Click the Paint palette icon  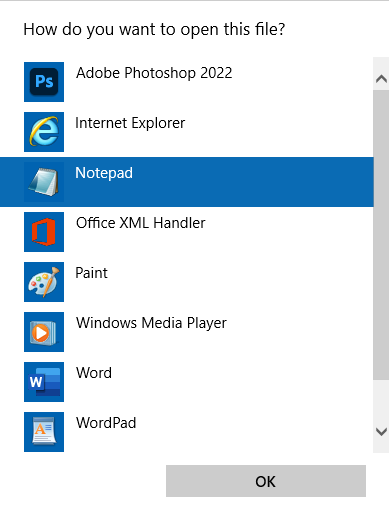tap(44, 282)
